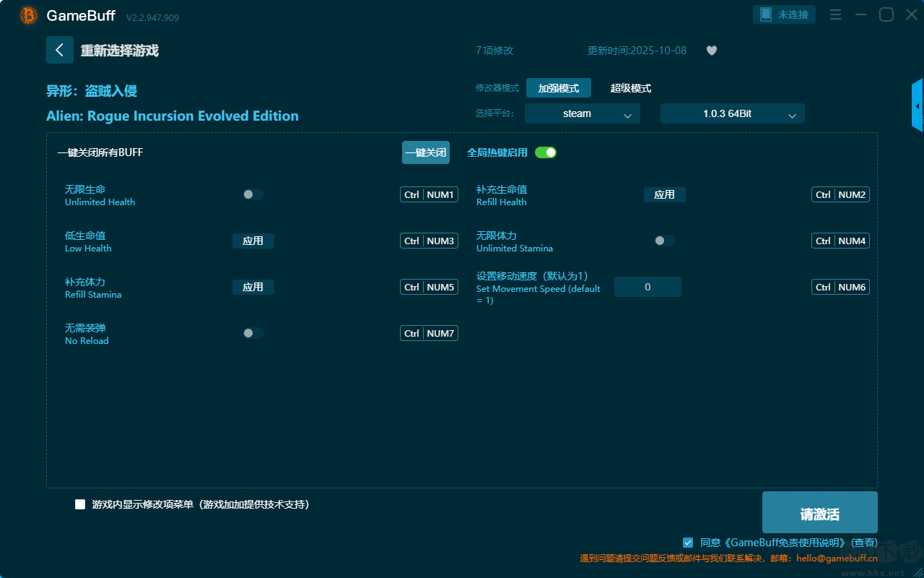Click the movement speed input field
This screenshot has width=924, height=578.
click(648, 287)
